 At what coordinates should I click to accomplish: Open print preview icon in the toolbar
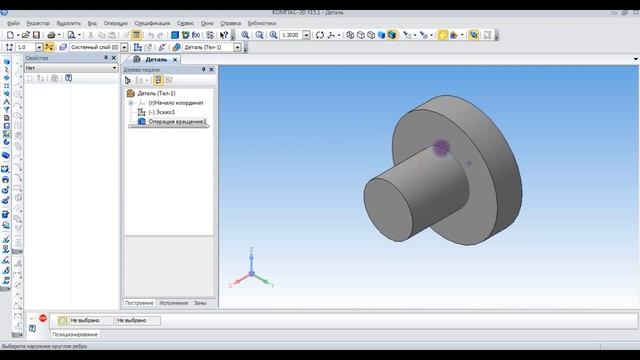71,35
